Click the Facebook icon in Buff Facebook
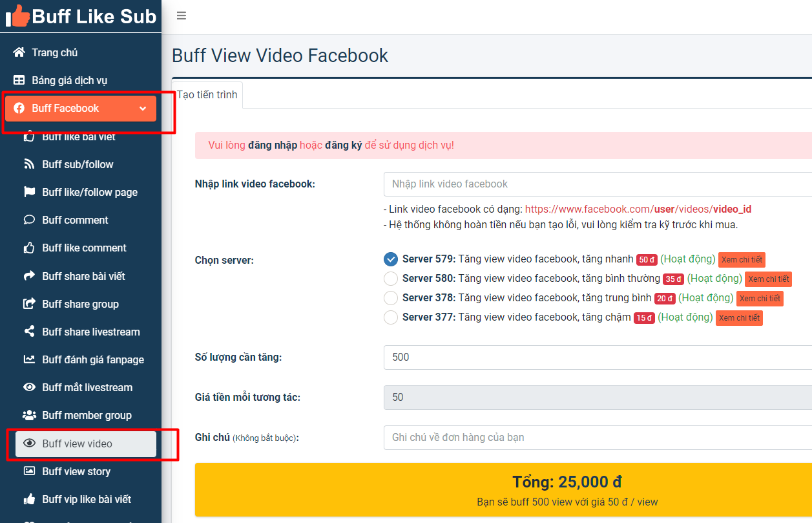 (19, 108)
